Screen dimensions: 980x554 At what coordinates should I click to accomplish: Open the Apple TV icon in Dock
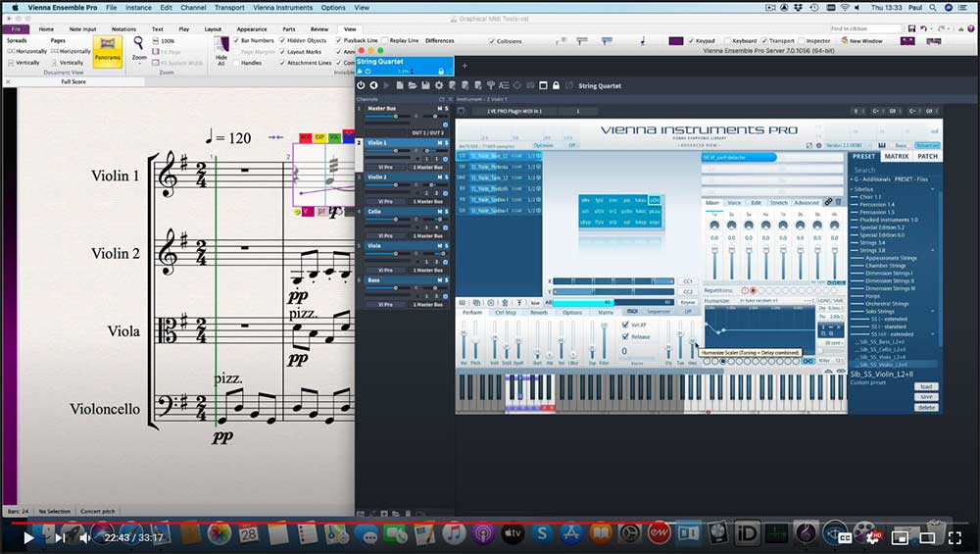pyautogui.click(x=513, y=533)
